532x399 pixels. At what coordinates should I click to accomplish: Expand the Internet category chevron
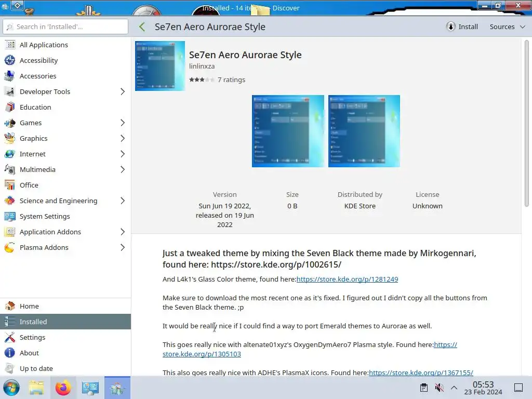click(123, 154)
